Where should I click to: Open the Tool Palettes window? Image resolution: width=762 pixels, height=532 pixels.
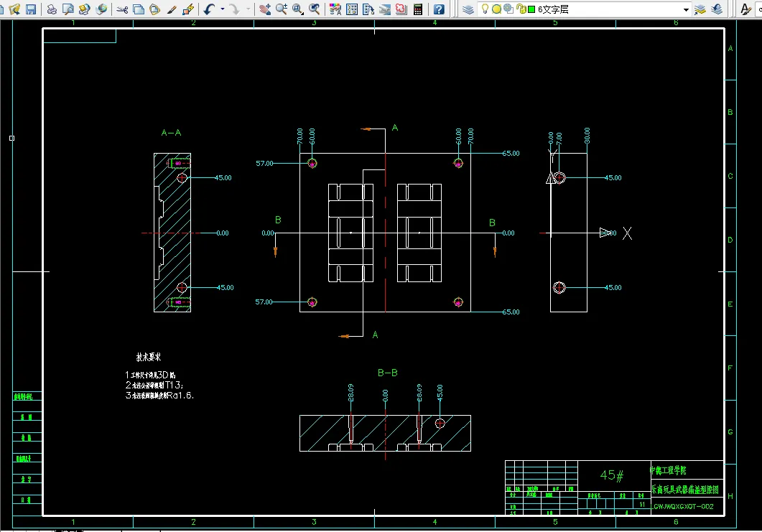(x=368, y=9)
